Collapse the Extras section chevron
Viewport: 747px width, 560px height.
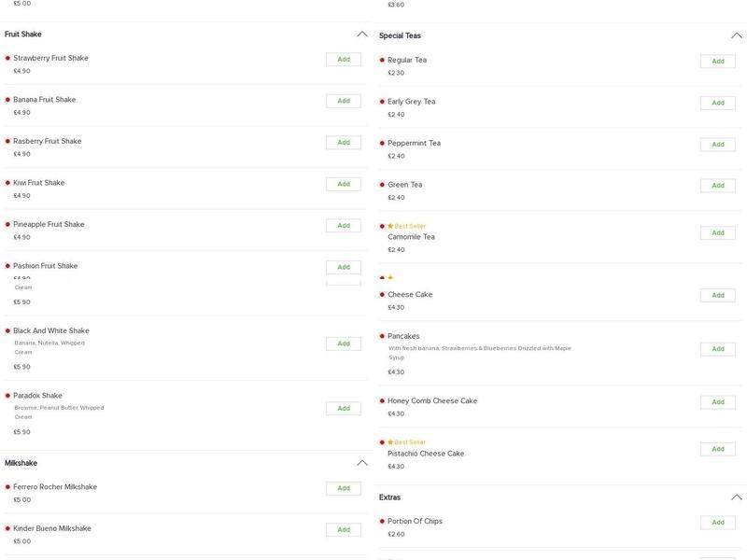tap(737, 497)
